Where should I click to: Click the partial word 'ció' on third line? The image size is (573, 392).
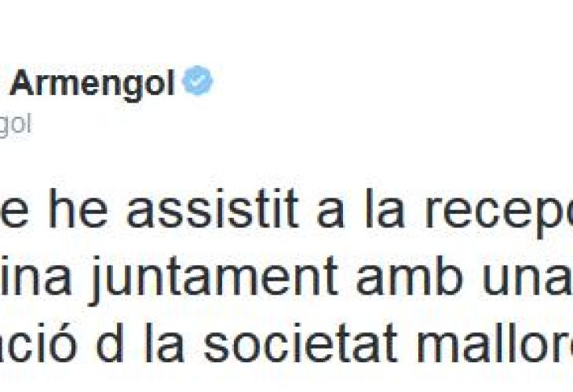(37, 343)
